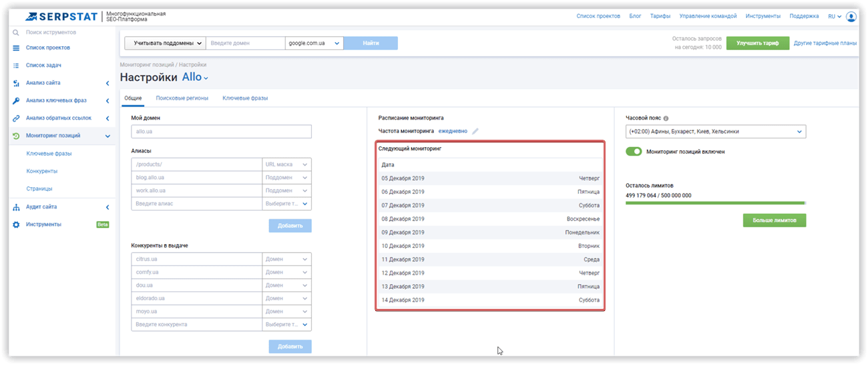
Task: Click the Найти button
Action: 371,43
